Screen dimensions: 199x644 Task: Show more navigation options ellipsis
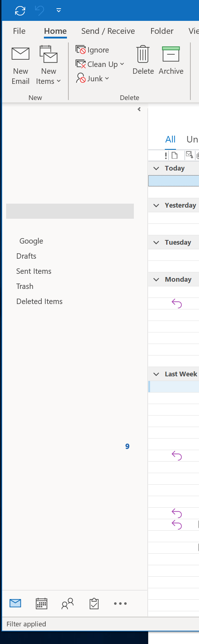pyautogui.click(x=120, y=603)
